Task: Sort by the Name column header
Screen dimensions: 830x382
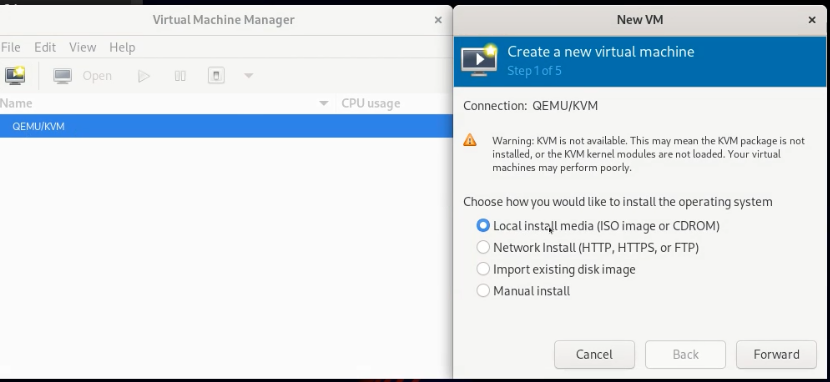Action: 167,103
